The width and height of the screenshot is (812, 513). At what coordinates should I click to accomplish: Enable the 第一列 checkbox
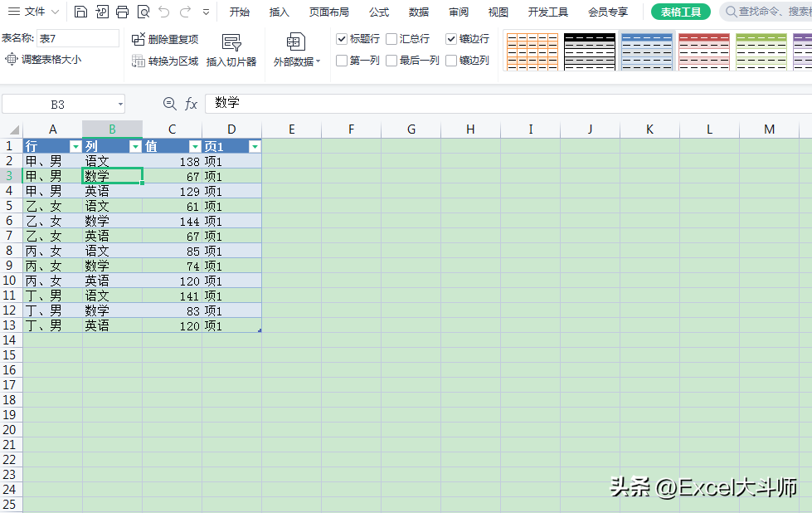click(342, 61)
